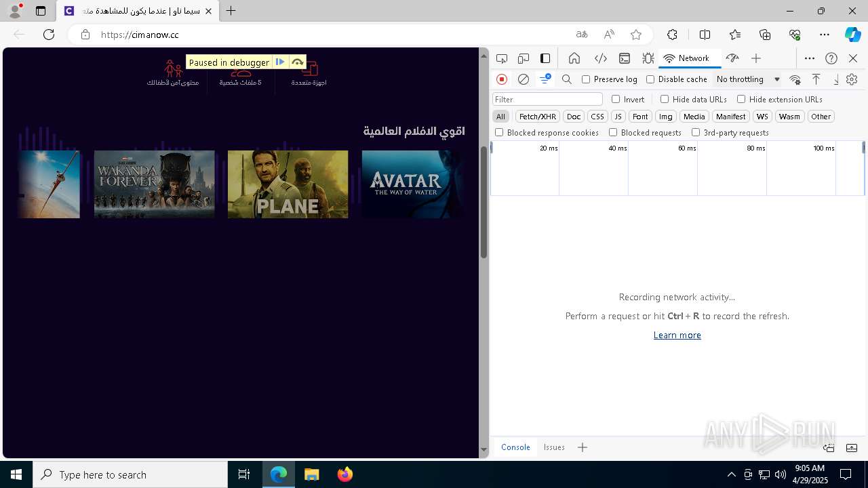Import HAR file with upload arrow

pos(816,79)
